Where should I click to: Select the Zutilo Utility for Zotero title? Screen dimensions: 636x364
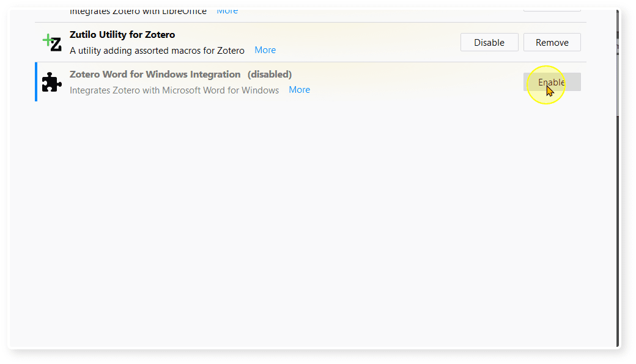122,34
